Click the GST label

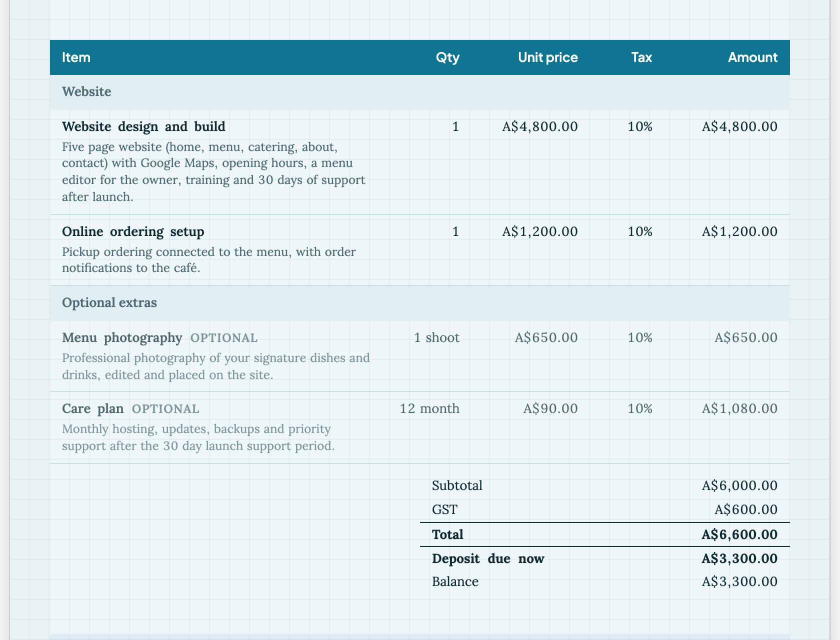point(444,509)
